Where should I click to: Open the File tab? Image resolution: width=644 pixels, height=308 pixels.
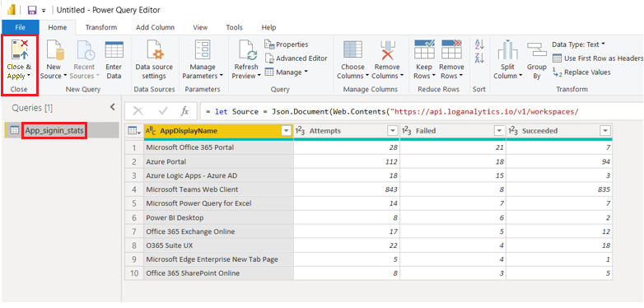20,27
